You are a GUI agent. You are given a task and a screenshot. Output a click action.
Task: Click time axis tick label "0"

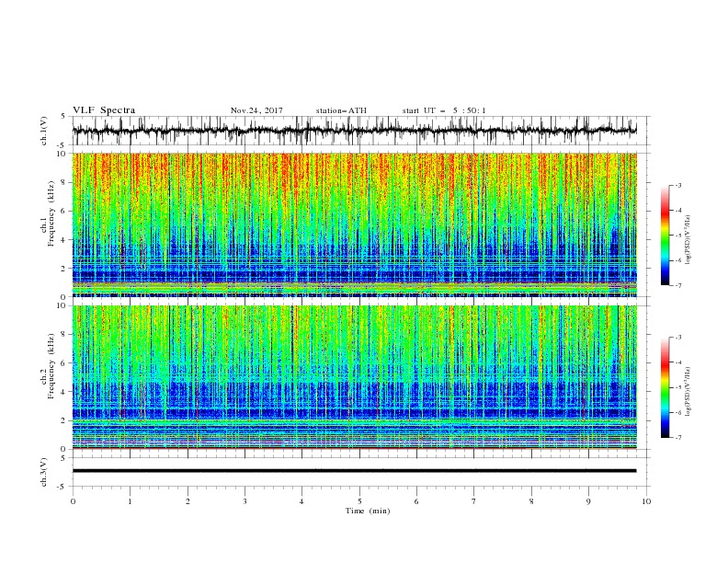[73, 501]
